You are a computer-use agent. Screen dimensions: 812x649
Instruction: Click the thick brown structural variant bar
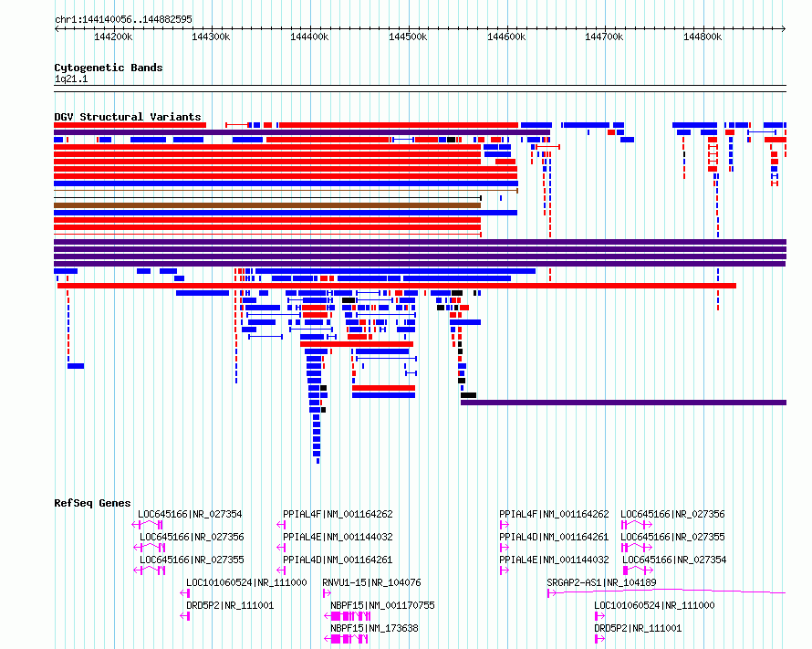(x=267, y=205)
